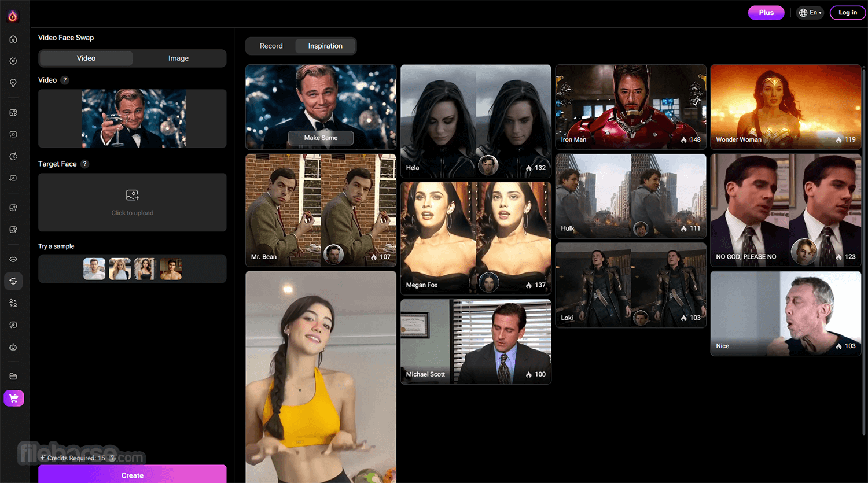868x483 pixels.
Task: Click the Target Face help question mark
Action: click(85, 164)
